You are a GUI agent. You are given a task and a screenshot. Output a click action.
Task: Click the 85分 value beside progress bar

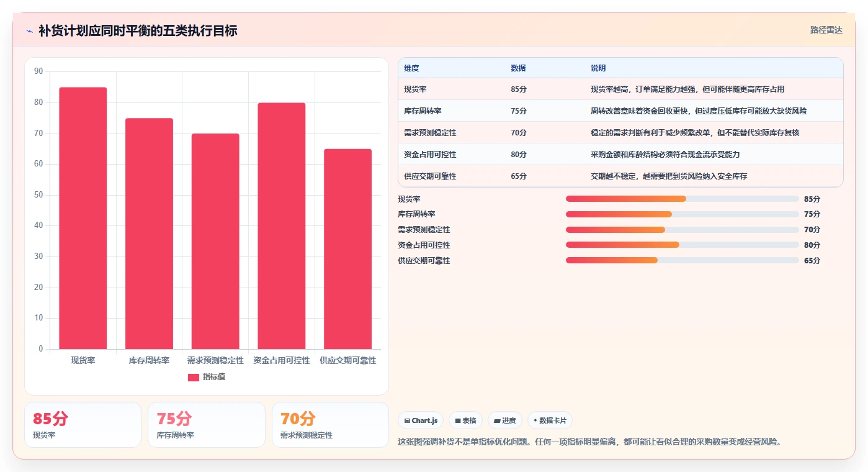pos(812,199)
